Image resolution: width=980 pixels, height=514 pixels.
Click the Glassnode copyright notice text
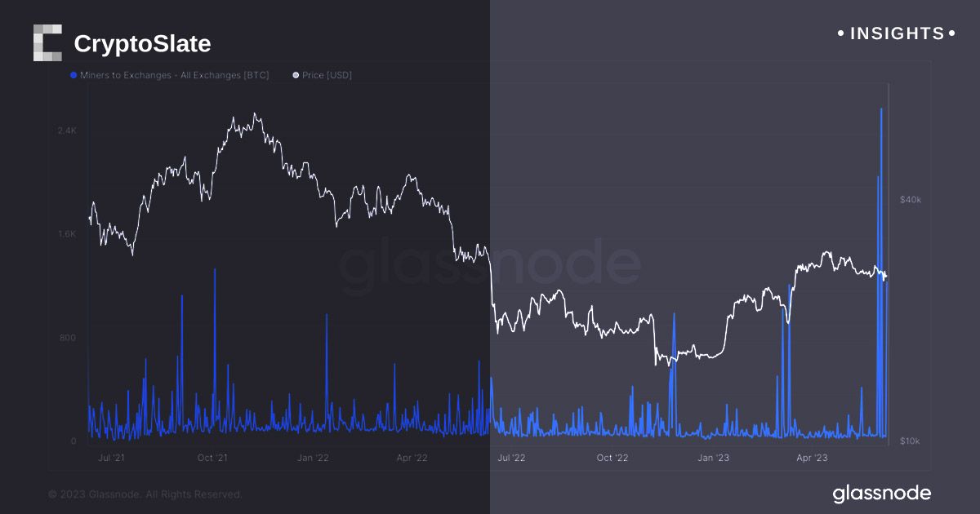tap(145, 494)
